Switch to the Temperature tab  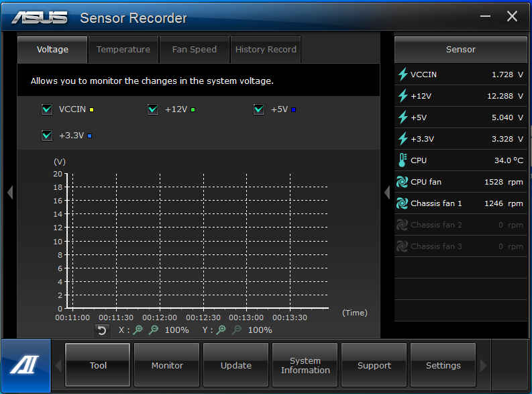[123, 50]
